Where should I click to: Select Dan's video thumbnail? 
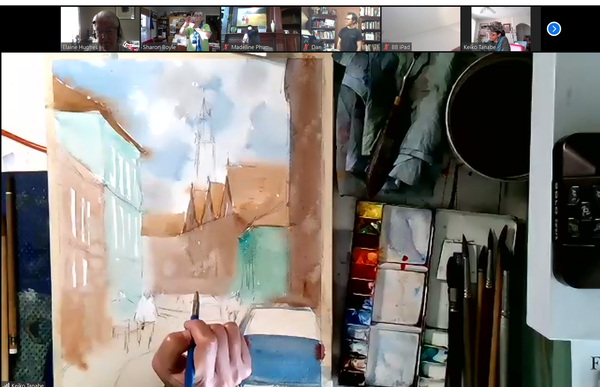(x=341, y=29)
